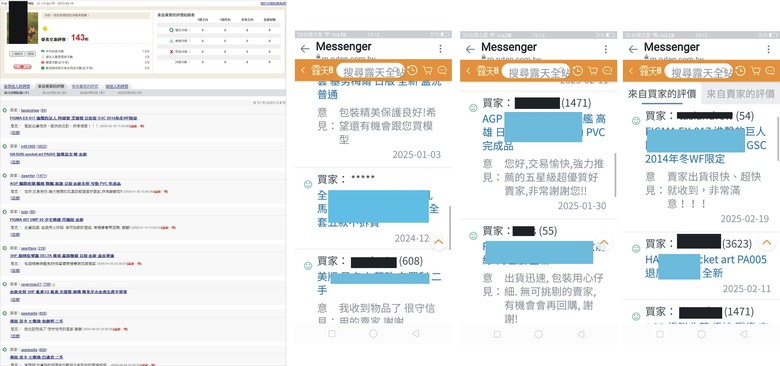Open phone item link containing 'cket art PA005'
The image size is (780, 366).
pyautogui.click(x=706, y=267)
